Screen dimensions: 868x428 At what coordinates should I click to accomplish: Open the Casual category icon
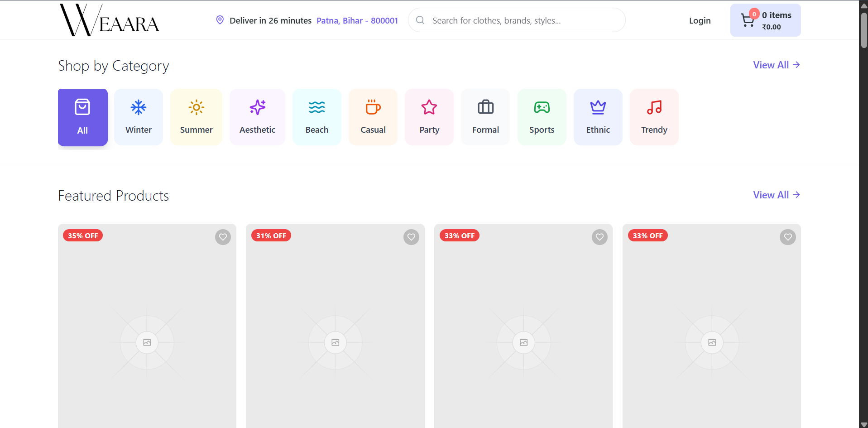[373, 107]
